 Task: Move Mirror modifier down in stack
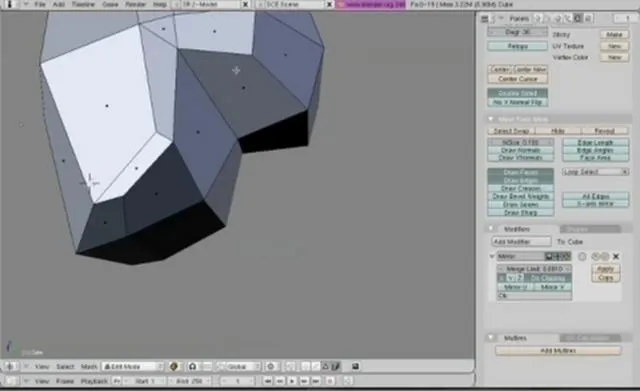click(605, 256)
